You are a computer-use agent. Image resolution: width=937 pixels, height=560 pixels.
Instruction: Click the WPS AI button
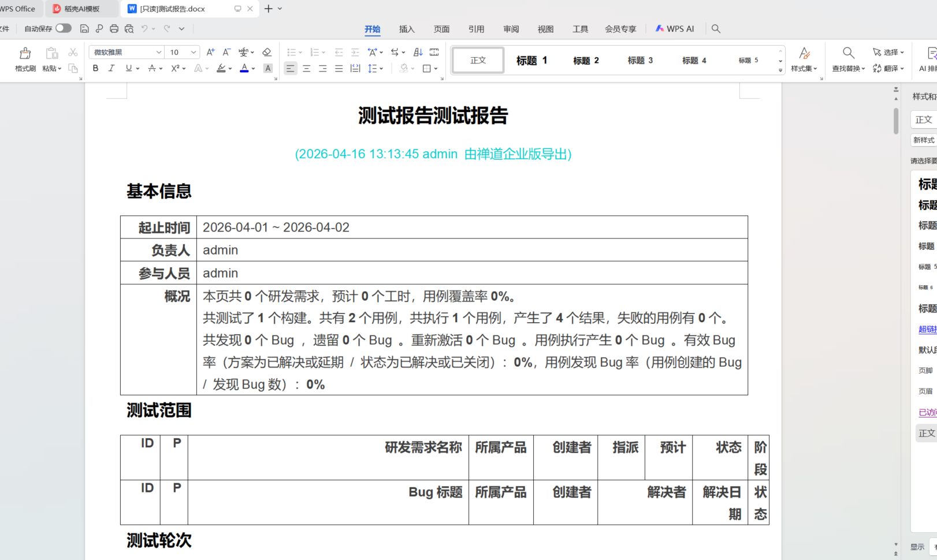point(674,28)
